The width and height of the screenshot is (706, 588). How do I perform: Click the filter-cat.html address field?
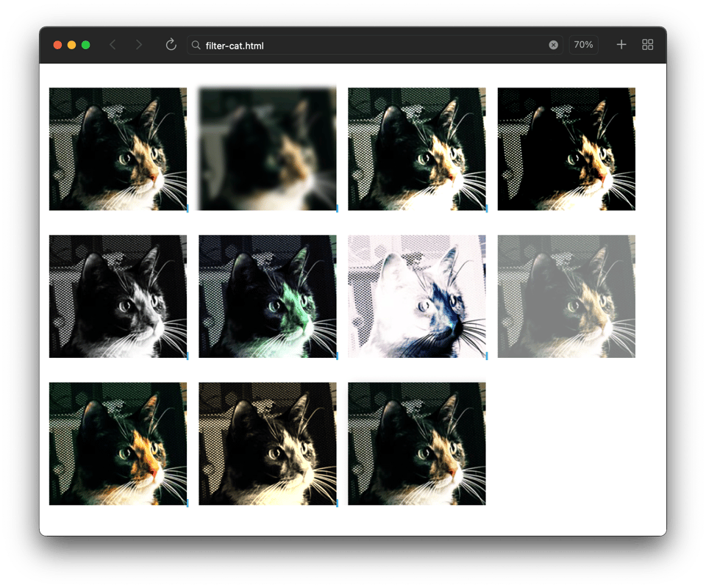pos(368,46)
